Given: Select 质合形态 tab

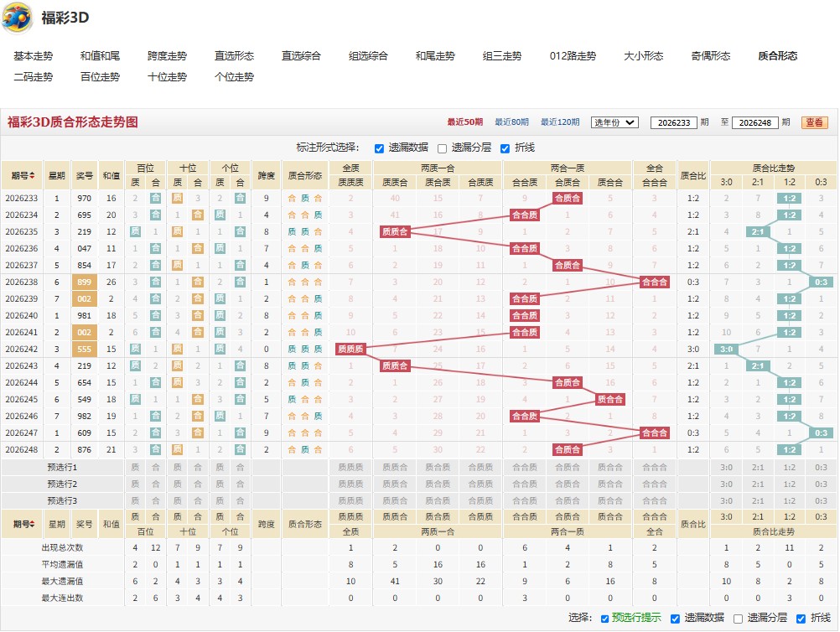Looking at the screenshot, I should click(777, 55).
